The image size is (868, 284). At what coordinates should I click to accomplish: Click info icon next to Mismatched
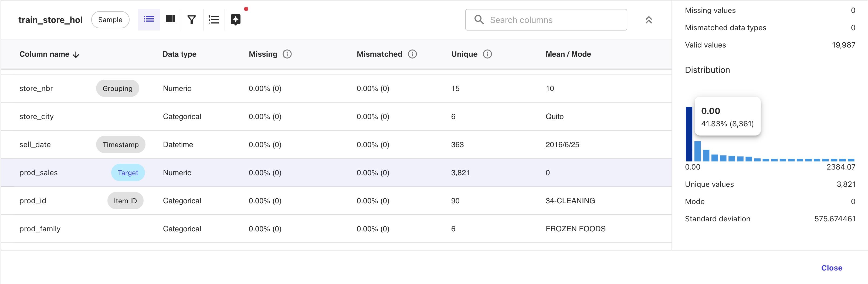pos(412,54)
